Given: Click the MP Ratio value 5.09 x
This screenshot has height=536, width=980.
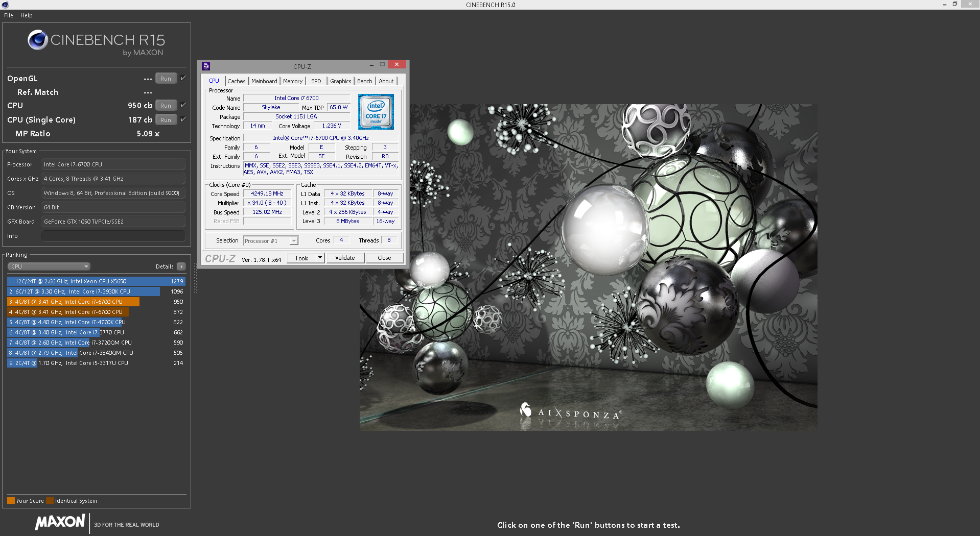Looking at the screenshot, I should click(x=148, y=134).
